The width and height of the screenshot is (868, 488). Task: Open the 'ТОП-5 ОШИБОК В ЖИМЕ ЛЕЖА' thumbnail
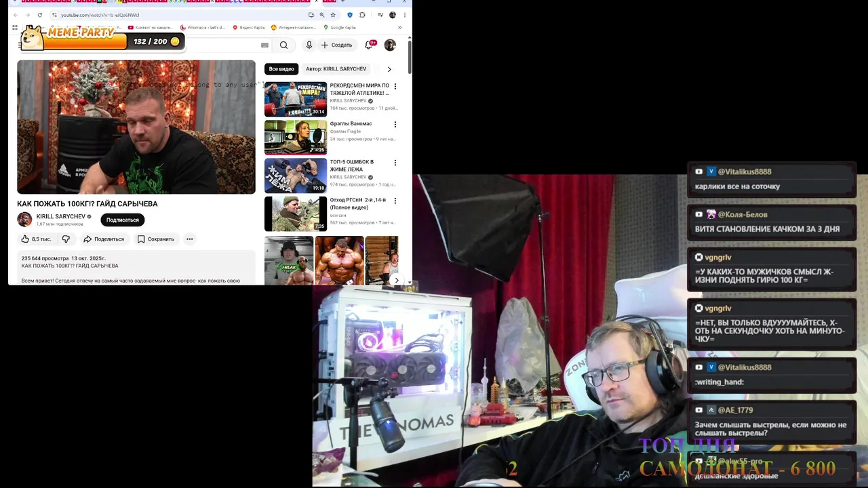[x=296, y=176]
